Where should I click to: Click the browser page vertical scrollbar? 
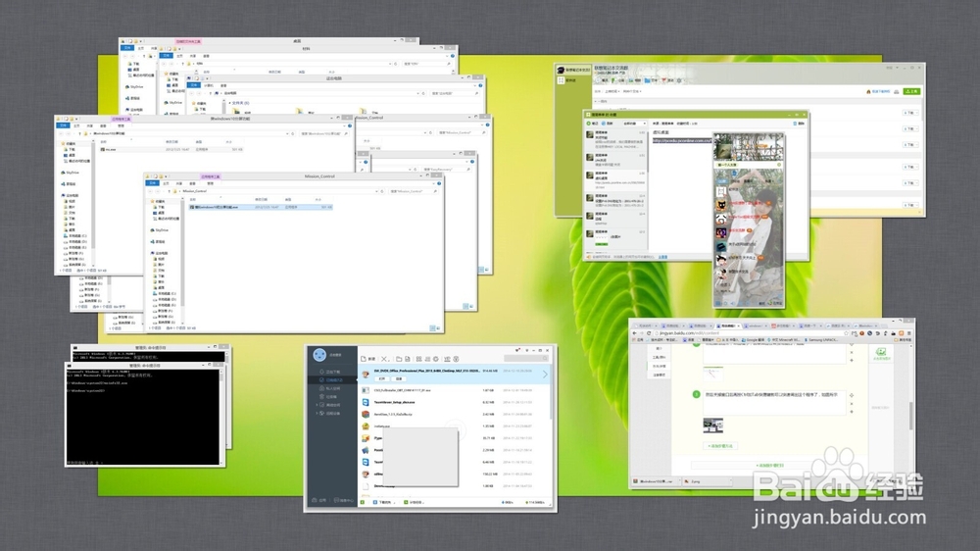(x=911, y=415)
